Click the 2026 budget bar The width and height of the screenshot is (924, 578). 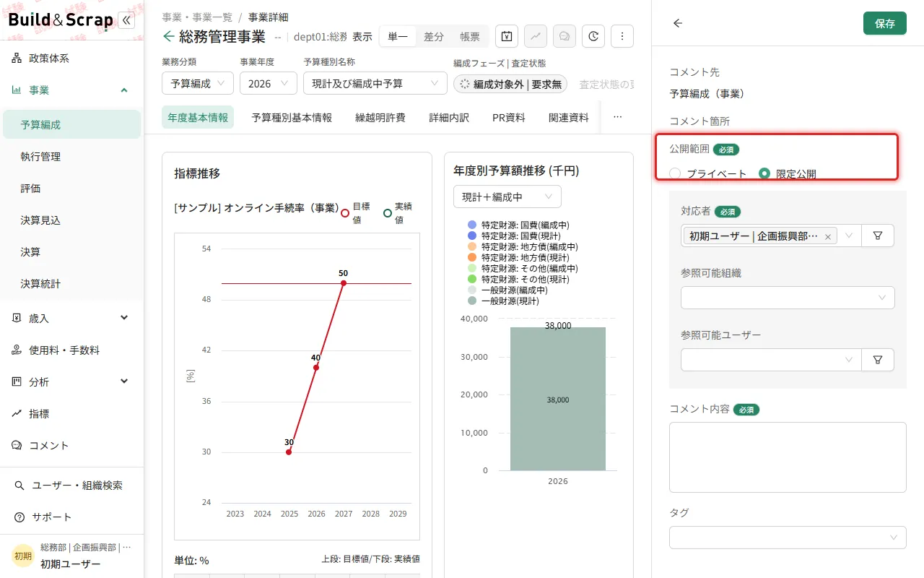pos(558,399)
